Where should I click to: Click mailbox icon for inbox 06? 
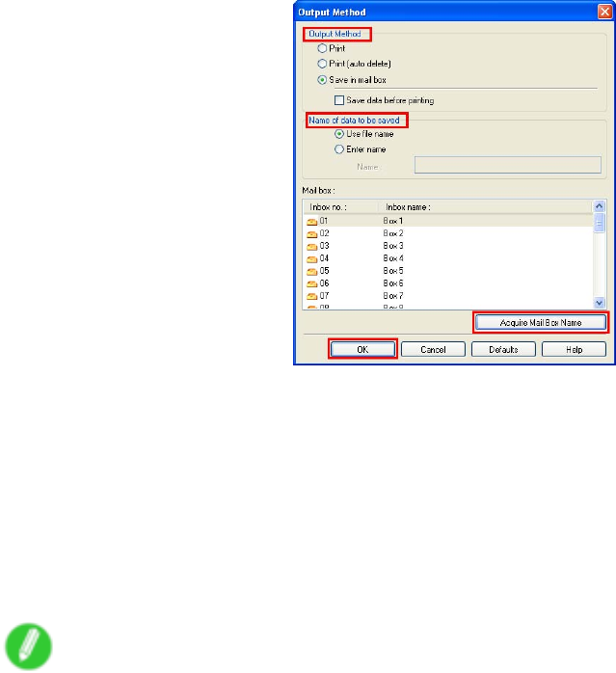point(312,283)
